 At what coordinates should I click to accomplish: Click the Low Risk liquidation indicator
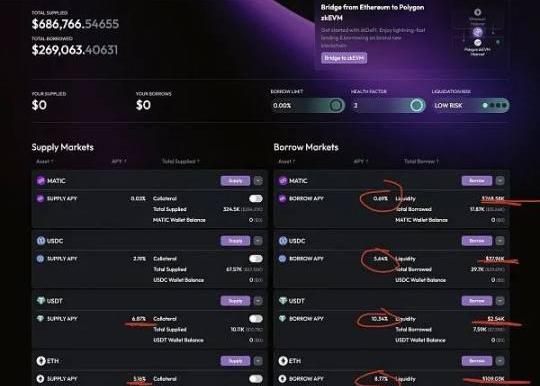click(471, 105)
